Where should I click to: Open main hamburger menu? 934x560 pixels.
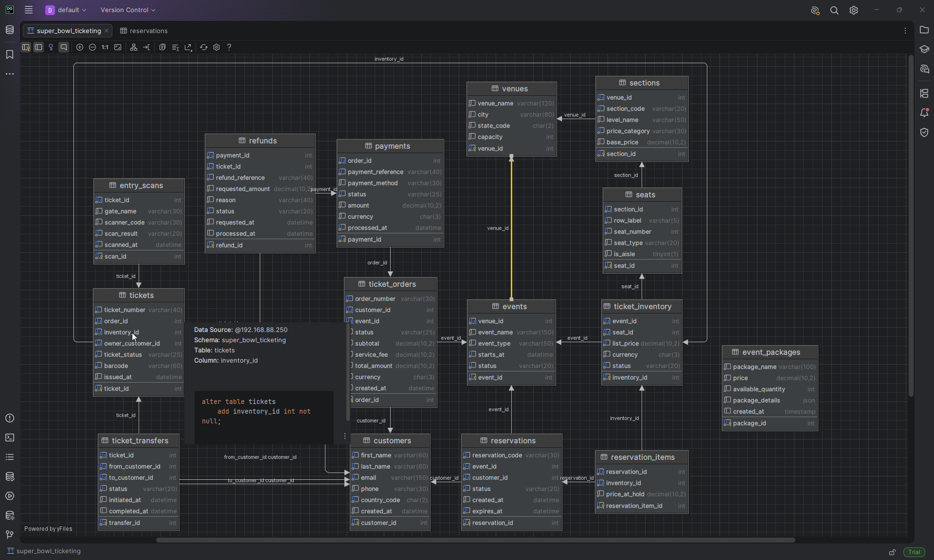click(29, 10)
